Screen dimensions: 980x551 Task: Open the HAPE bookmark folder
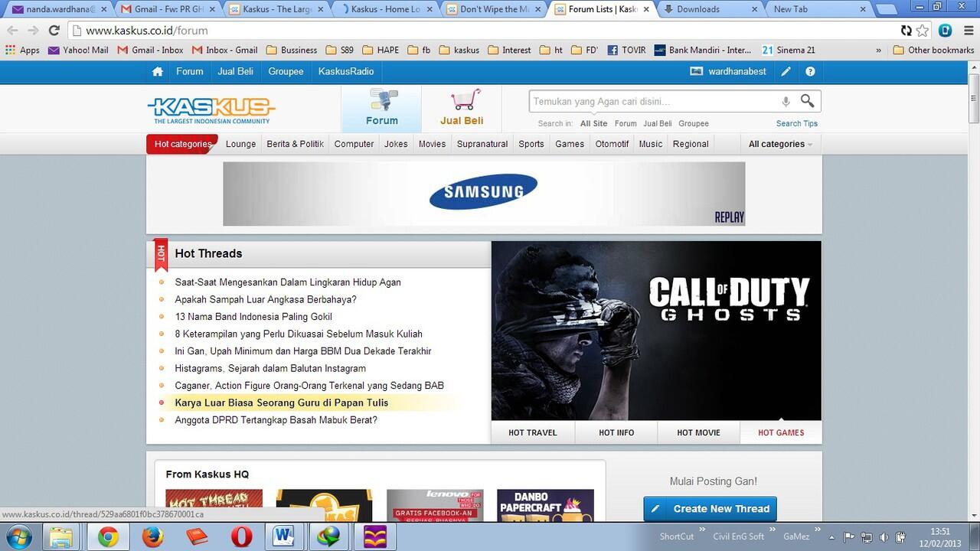pos(381,50)
